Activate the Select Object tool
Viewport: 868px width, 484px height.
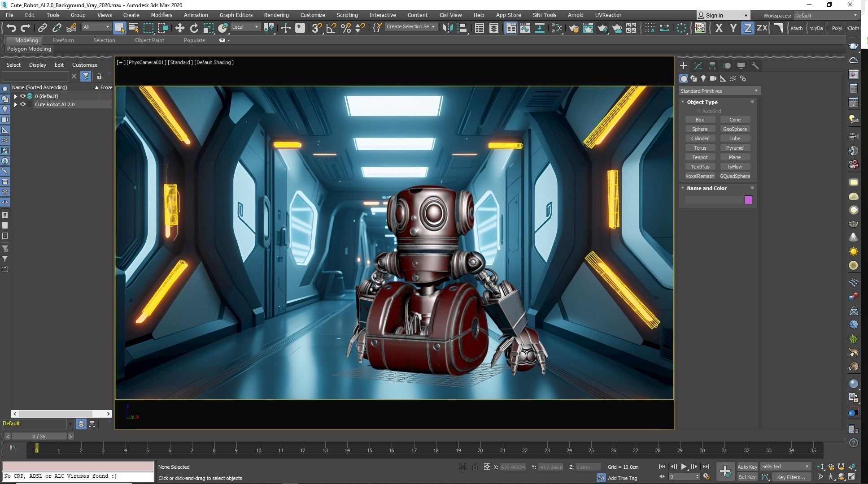[119, 28]
